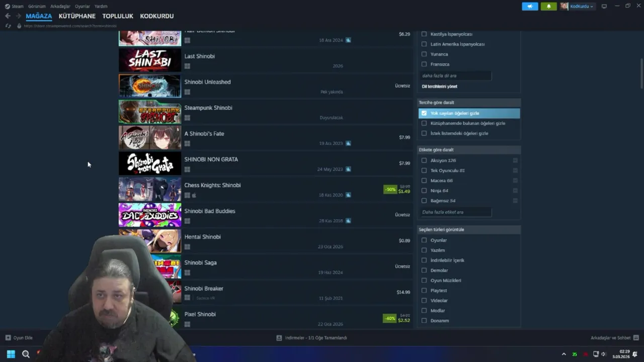Click the Daha fazla etiket ara search field

[x=456, y=212]
